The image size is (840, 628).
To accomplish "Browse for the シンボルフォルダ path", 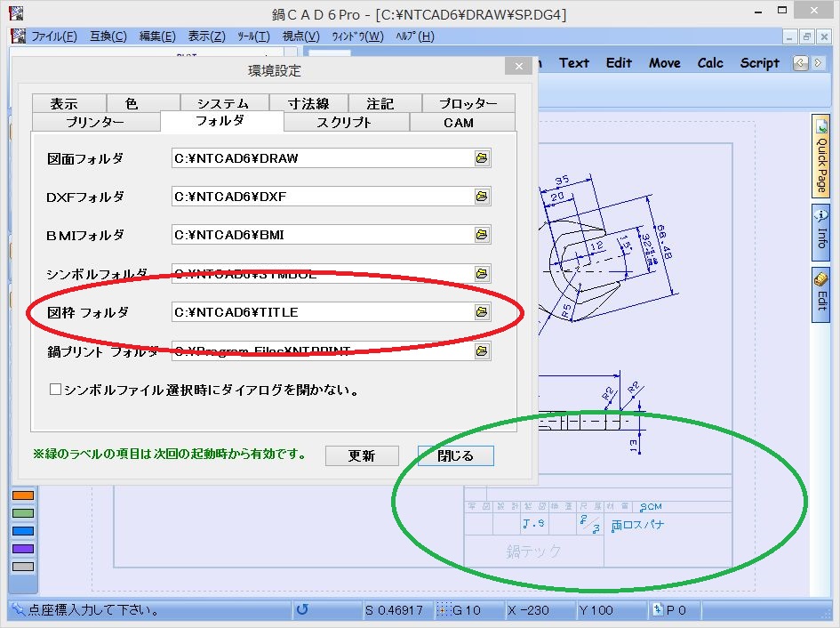I will pos(482,273).
